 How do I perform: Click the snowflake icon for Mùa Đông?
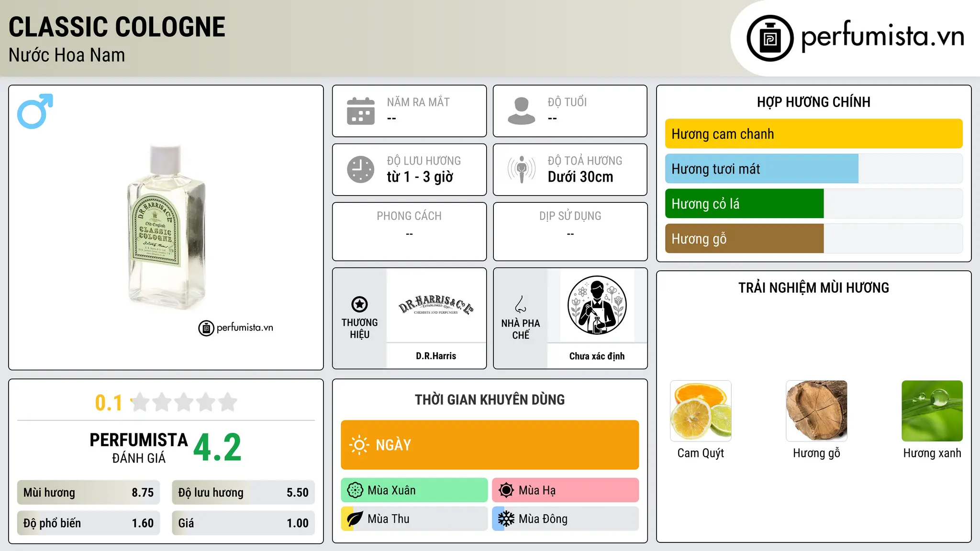pyautogui.click(x=506, y=519)
